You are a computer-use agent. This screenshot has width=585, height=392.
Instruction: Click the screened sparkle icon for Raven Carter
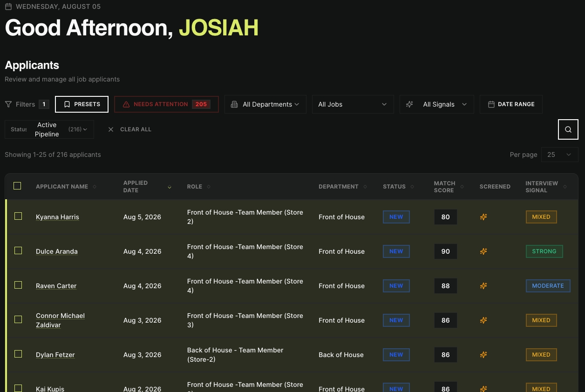(483, 286)
